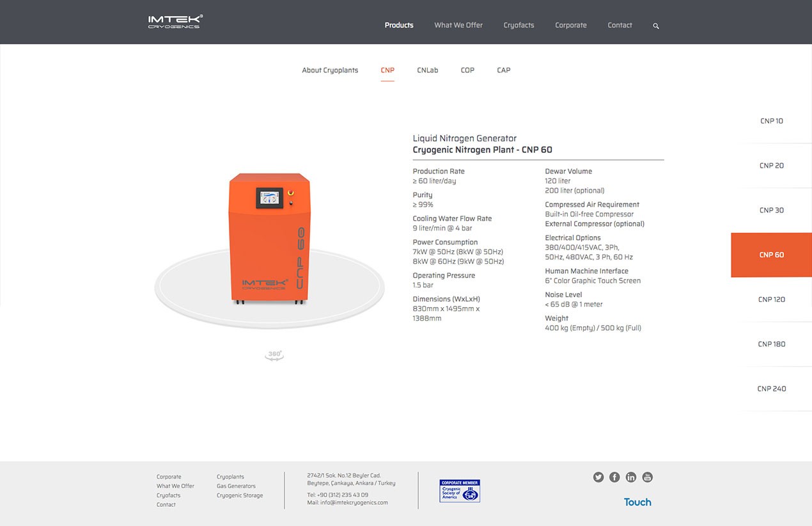Image resolution: width=812 pixels, height=526 pixels.
Task: Click the street address in footer
Action: coord(351,479)
